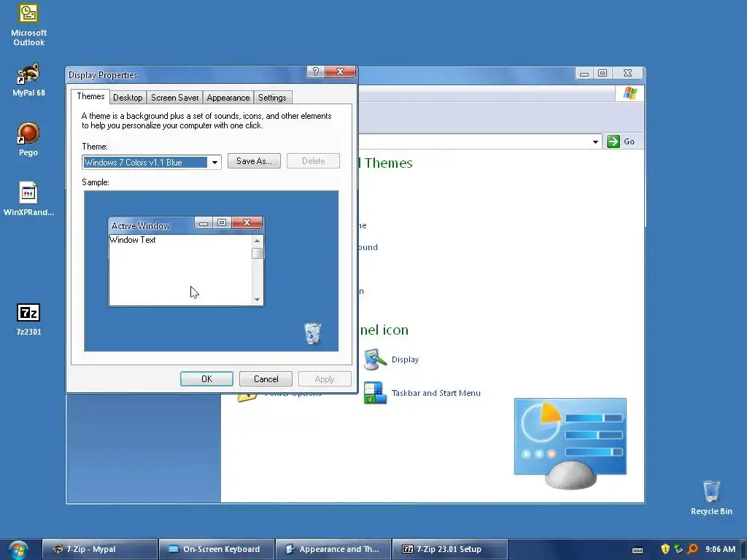
Task: Switch to Appearance and Themes taskbar button
Action: [x=333, y=549]
